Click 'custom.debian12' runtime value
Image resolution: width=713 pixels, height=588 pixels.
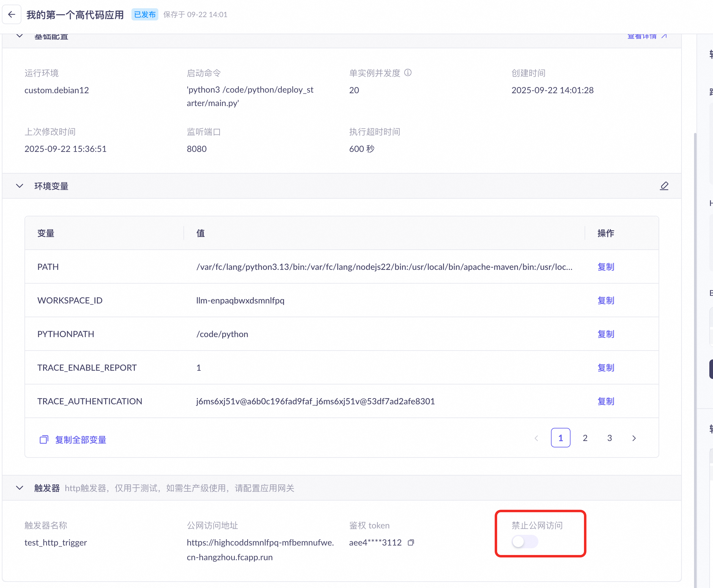pos(57,90)
